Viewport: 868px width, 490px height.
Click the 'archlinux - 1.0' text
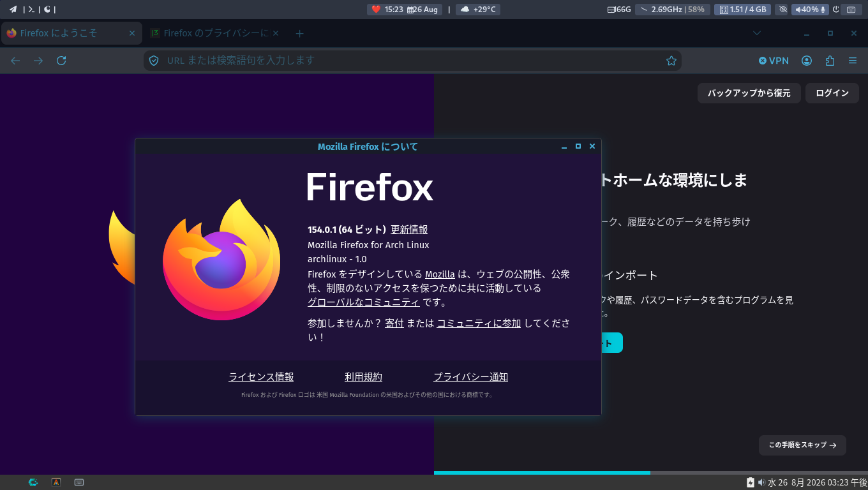pyautogui.click(x=337, y=260)
